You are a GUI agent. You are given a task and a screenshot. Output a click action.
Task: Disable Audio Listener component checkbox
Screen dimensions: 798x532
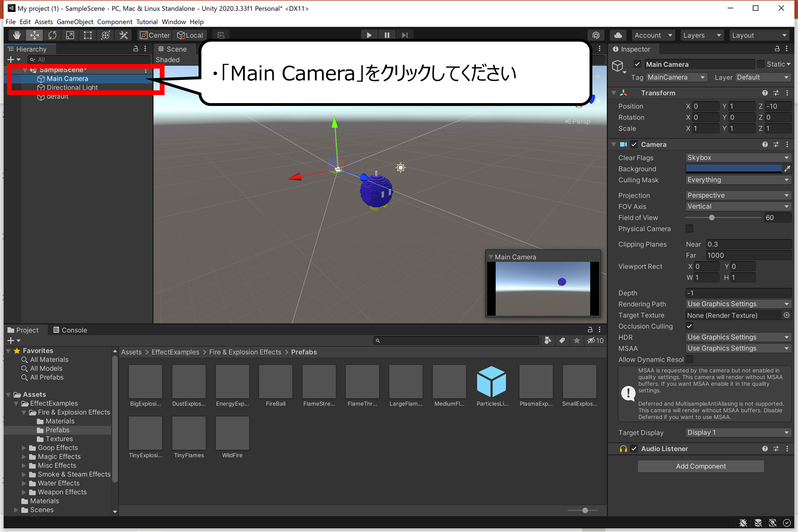(x=634, y=448)
